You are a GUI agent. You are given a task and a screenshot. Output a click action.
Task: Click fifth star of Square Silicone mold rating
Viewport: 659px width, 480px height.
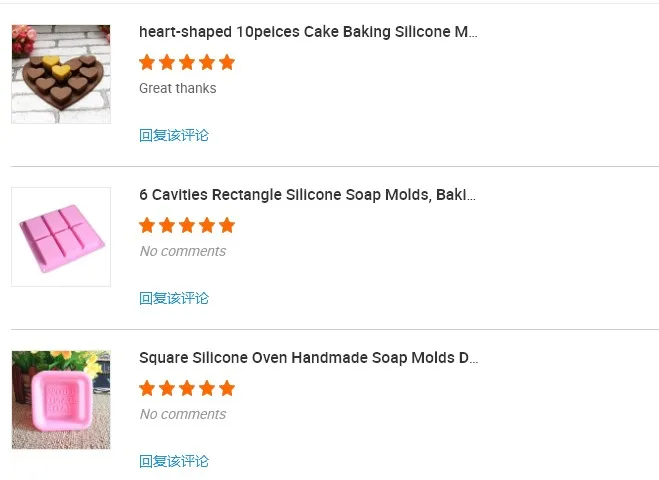227,388
